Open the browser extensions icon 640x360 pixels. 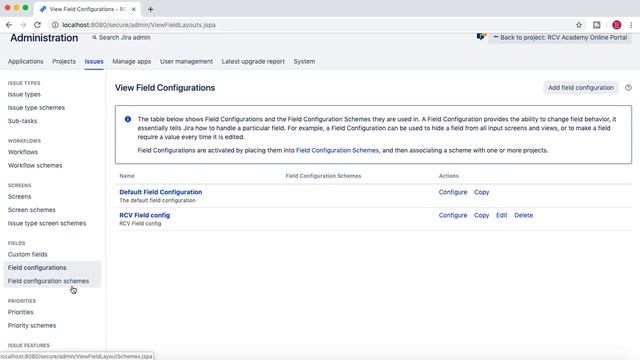[x=597, y=25]
